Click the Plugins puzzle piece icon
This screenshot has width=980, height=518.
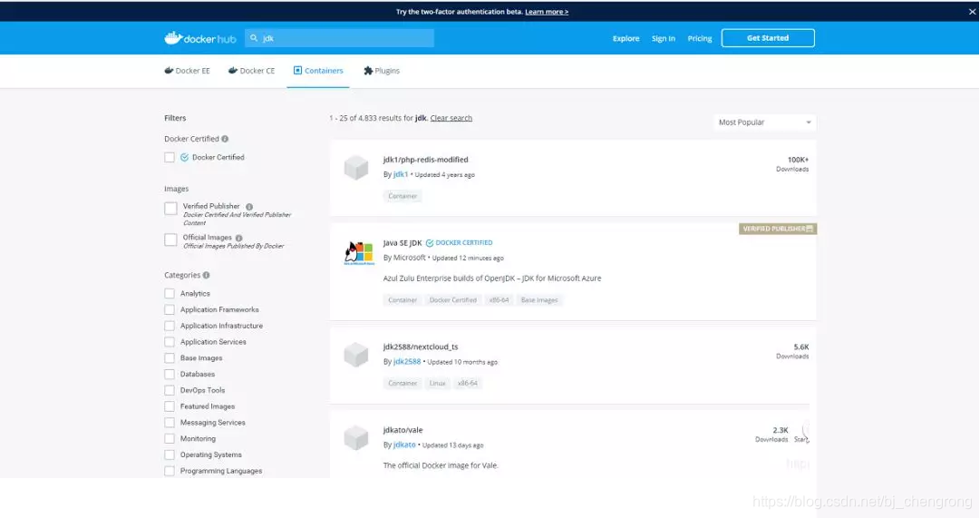368,71
